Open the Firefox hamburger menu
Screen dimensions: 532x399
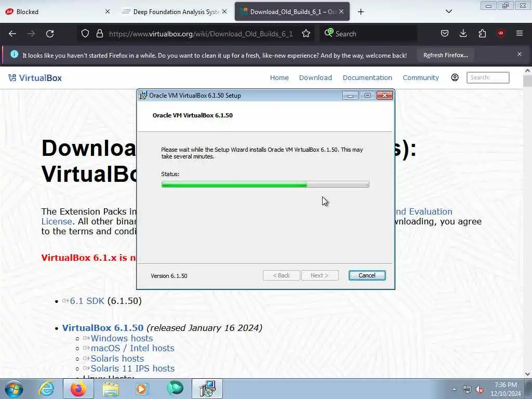pos(519,33)
